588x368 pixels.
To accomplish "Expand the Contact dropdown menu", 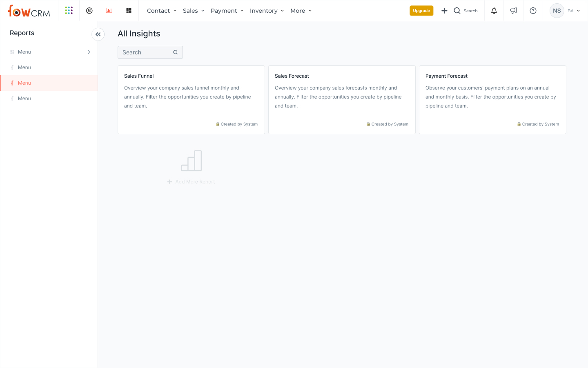I will 162,11.
